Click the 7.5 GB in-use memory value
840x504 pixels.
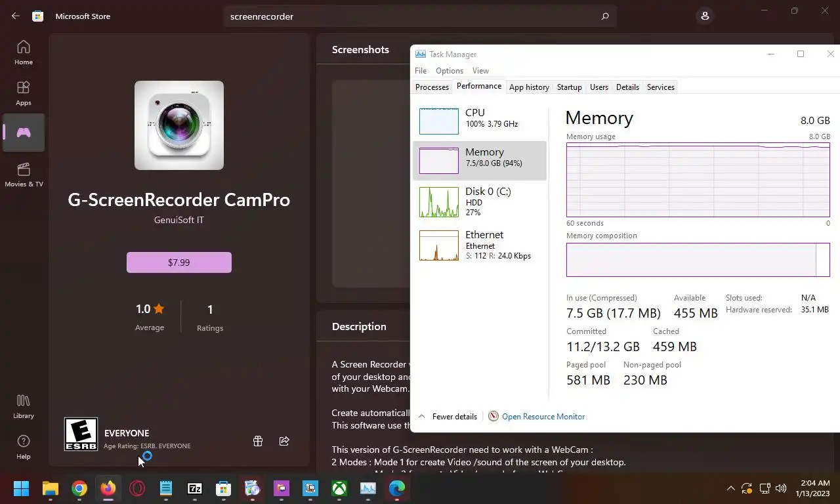click(614, 313)
